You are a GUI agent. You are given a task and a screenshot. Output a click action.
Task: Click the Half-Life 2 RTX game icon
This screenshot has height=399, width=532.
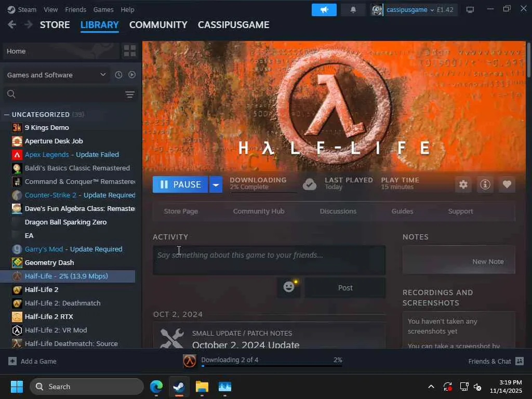(x=17, y=316)
